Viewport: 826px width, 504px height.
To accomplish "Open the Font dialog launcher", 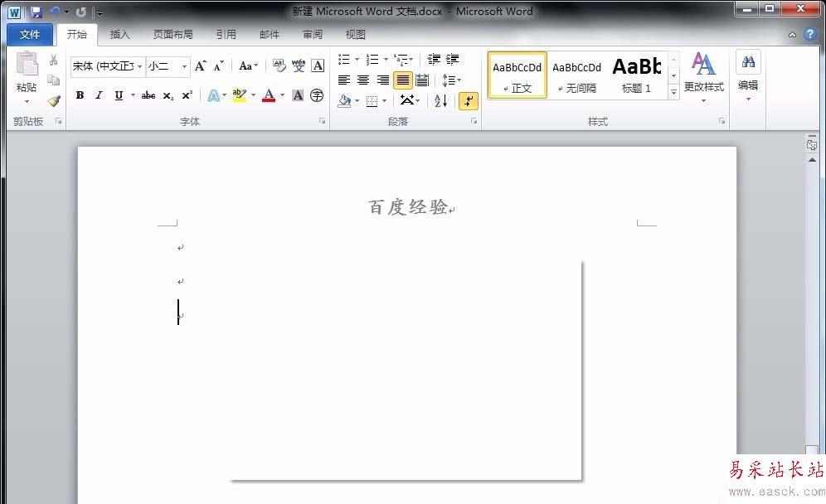I will pyautogui.click(x=321, y=121).
